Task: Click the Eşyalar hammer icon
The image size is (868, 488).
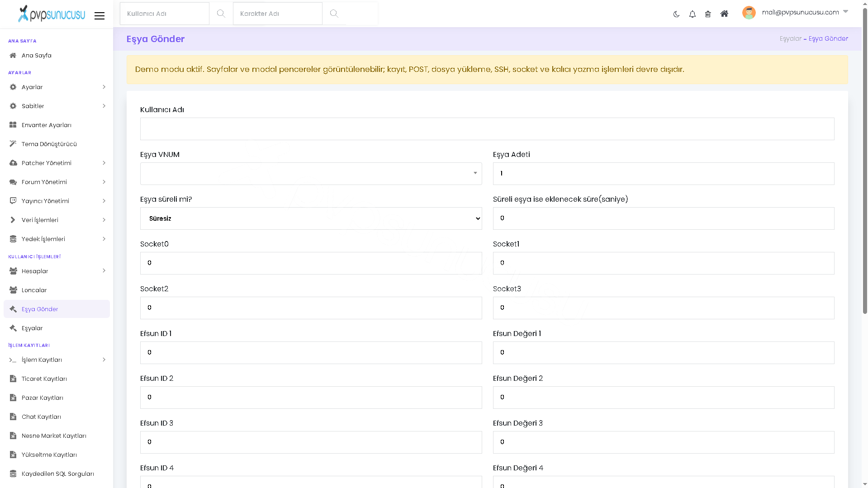Action: (13, 328)
